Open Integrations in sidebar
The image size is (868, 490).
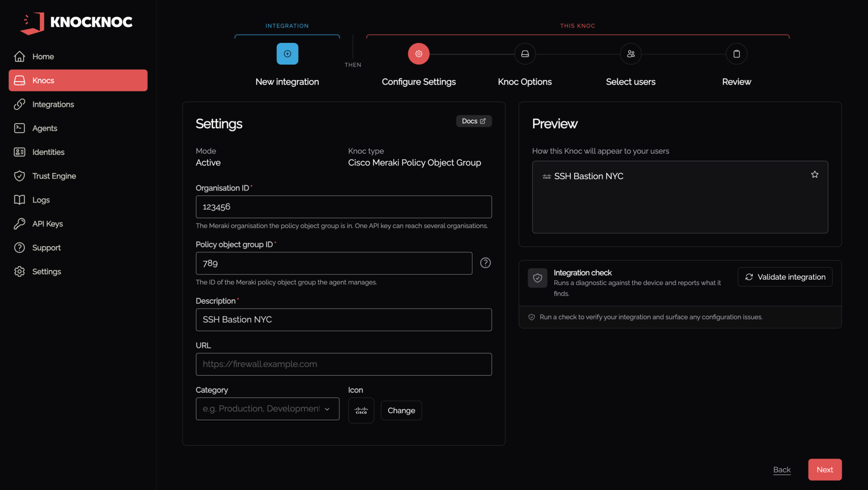click(x=78, y=104)
